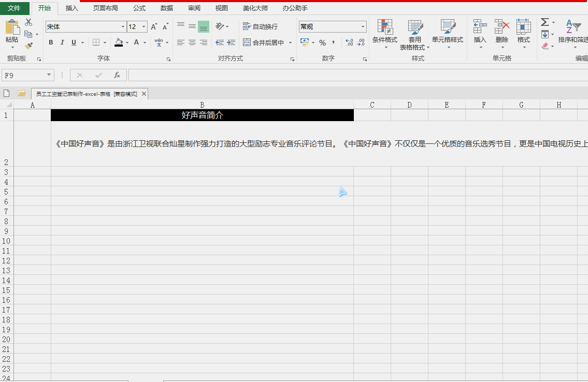Toggle underline formatting
The height and width of the screenshot is (382, 588).
coord(74,42)
